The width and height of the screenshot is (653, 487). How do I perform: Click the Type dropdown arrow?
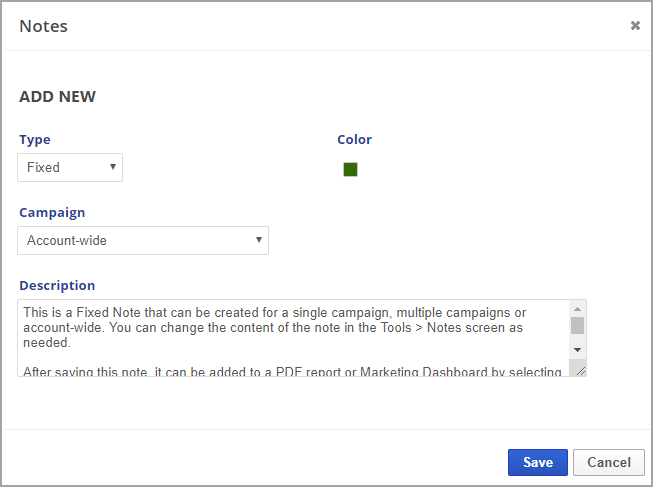[112, 167]
